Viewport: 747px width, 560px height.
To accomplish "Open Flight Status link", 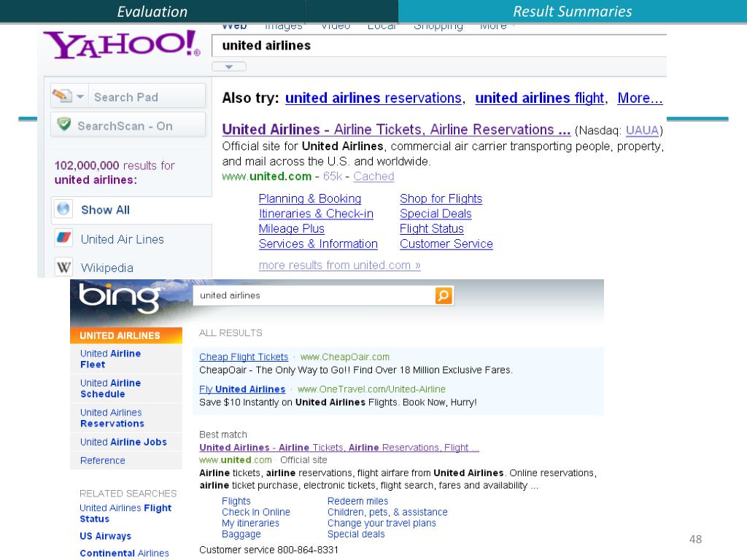I will (x=432, y=228).
